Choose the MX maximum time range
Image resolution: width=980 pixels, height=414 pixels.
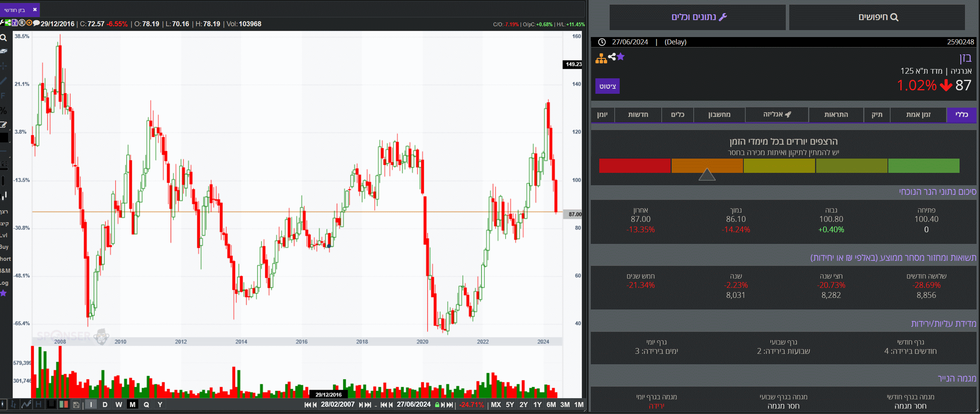click(496, 404)
